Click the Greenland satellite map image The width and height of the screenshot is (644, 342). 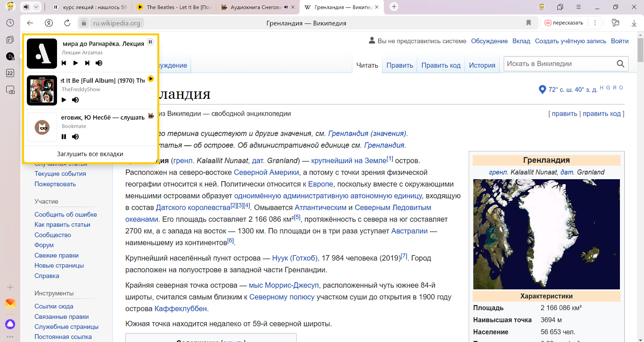pyautogui.click(x=546, y=234)
